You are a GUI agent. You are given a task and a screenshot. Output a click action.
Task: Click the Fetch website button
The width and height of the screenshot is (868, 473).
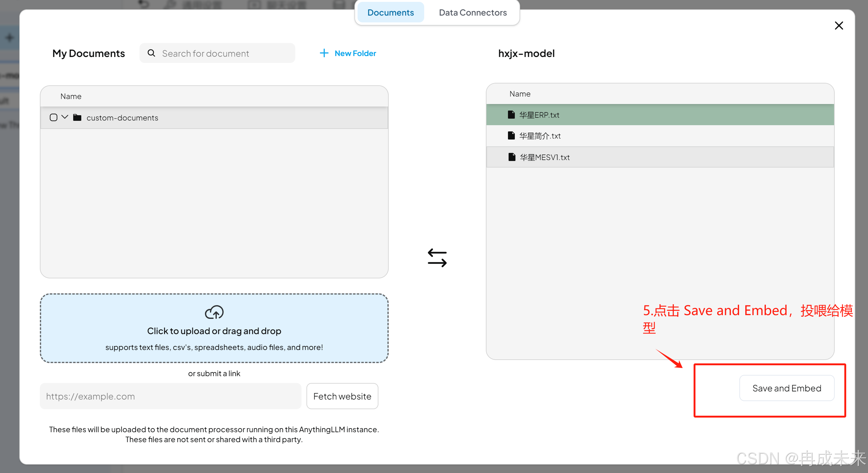[342, 396]
